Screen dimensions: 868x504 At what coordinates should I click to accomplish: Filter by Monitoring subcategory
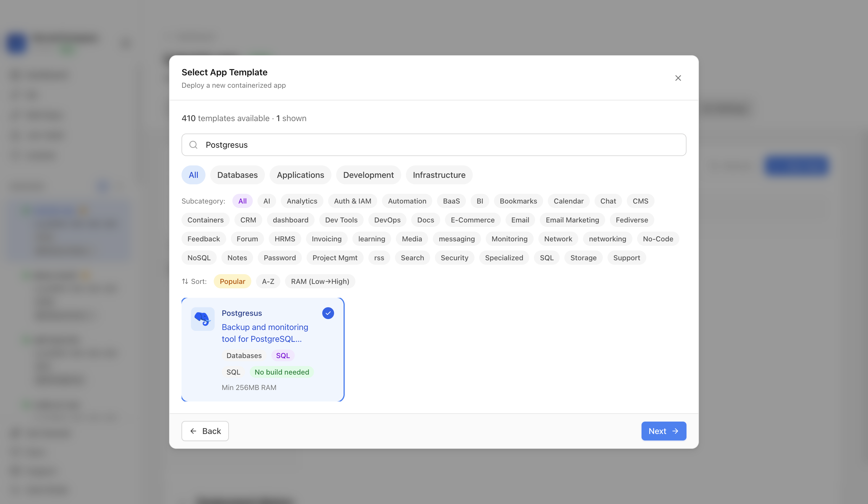(x=509, y=239)
